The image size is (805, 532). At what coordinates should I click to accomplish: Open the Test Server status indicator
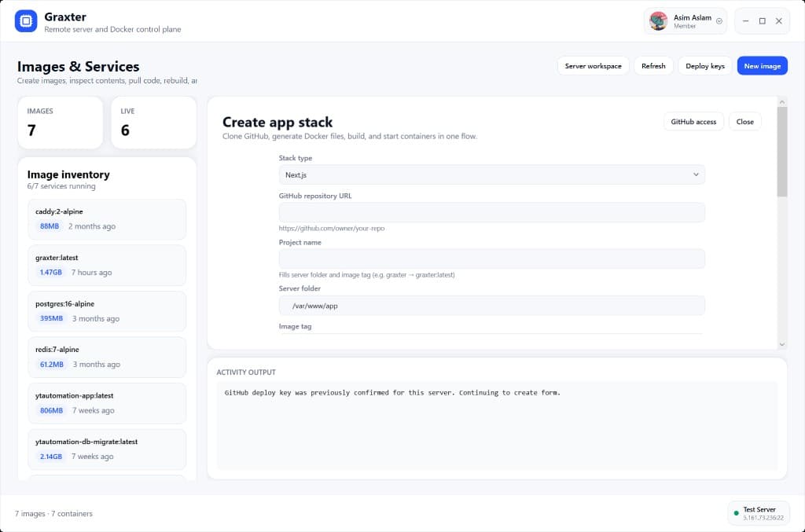click(x=759, y=513)
